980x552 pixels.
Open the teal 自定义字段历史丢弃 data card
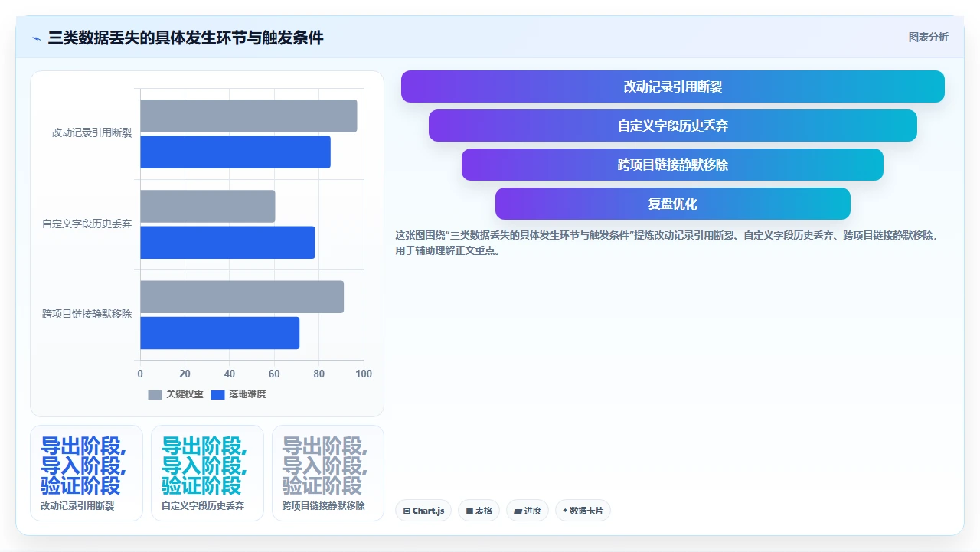[207, 473]
